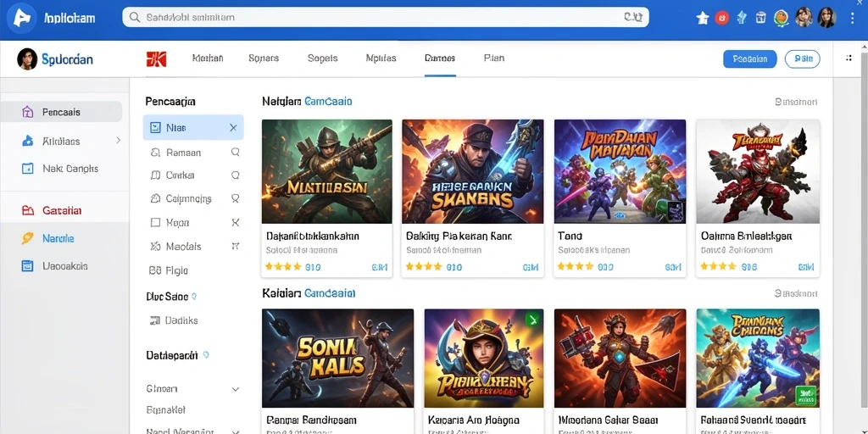Click the star rating on Oahma Bmlaahigan card
The image size is (868, 434).
[719, 267]
